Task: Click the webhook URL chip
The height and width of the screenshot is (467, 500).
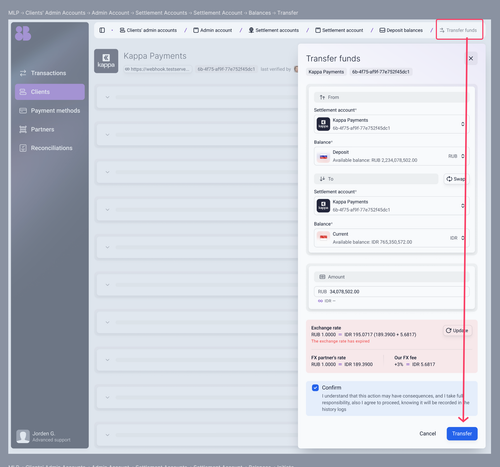Action: tap(158, 69)
